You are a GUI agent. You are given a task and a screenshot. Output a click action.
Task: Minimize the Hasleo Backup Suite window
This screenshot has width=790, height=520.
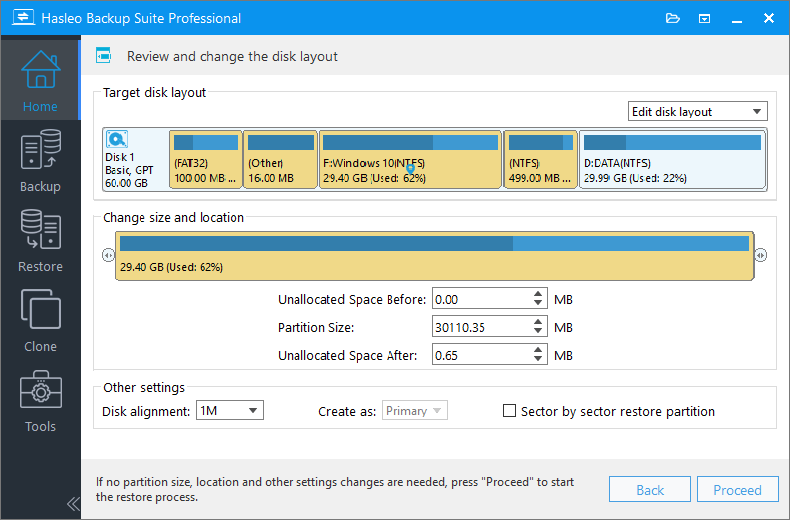[737, 19]
